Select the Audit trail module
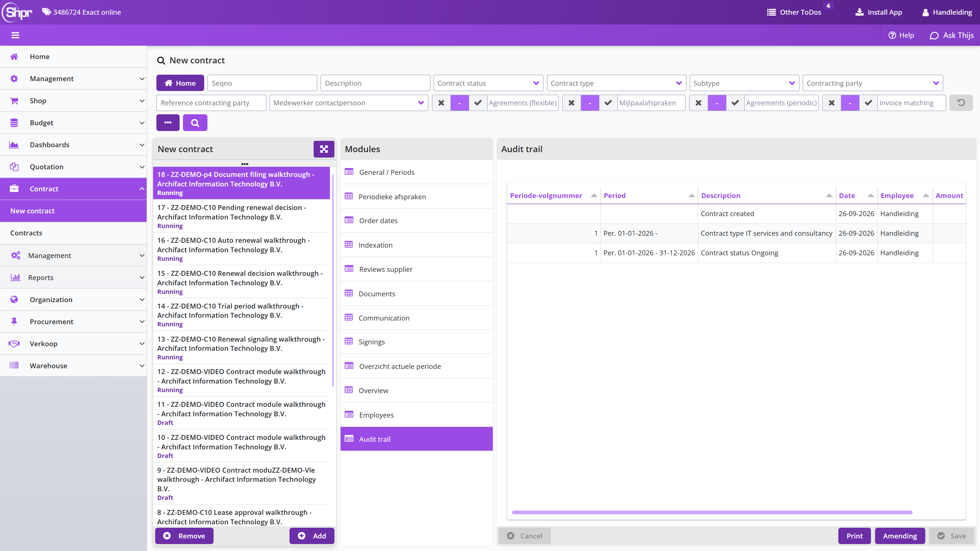Viewport: 980px width, 551px height. pyautogui.click(x=417, y=439)
